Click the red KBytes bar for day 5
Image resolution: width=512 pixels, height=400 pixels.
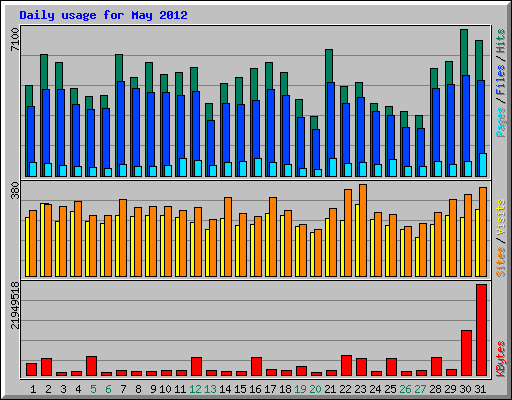(91, 366)
